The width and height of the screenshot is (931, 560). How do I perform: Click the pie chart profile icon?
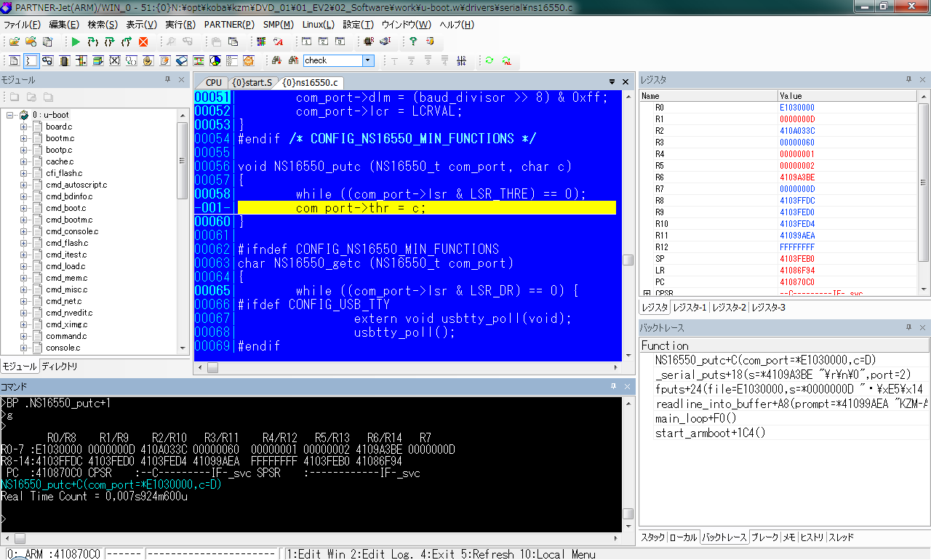[x=215, y=61]
